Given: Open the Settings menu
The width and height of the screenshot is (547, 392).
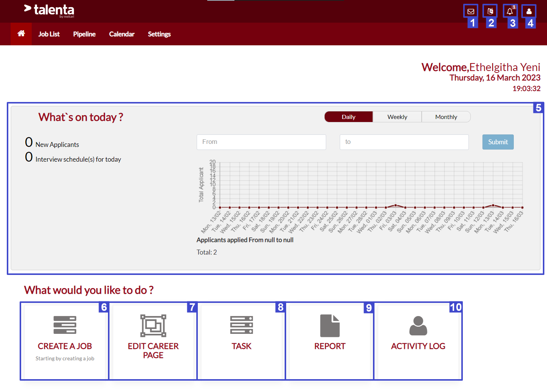Looking at the screenshot, I should pos(159,34).
